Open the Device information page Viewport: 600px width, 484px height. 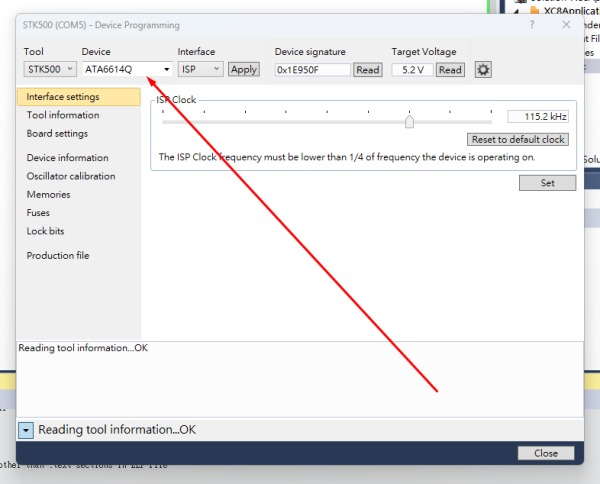click(67, 158)
